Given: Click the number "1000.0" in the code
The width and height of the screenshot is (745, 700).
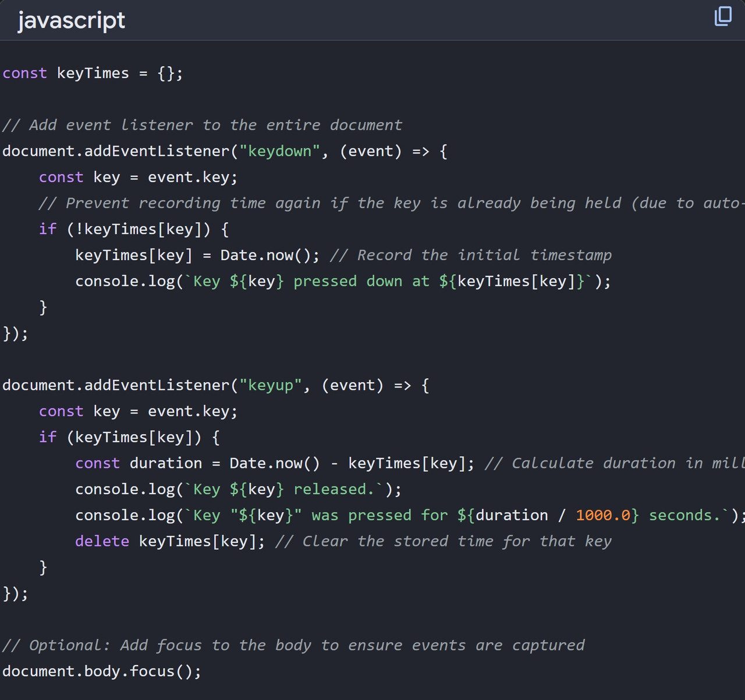Looking at the screenshot, I should [603, 516].
